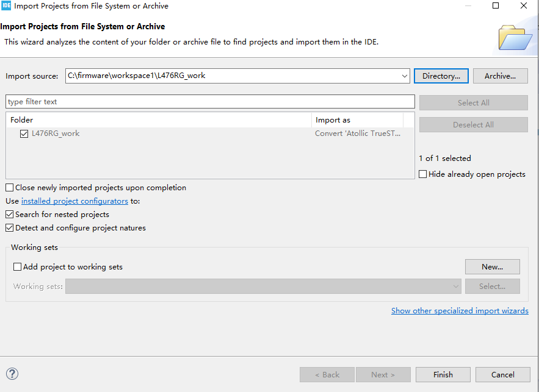Uncheck the L476RG_work folder checkbox

click(24, 134)
